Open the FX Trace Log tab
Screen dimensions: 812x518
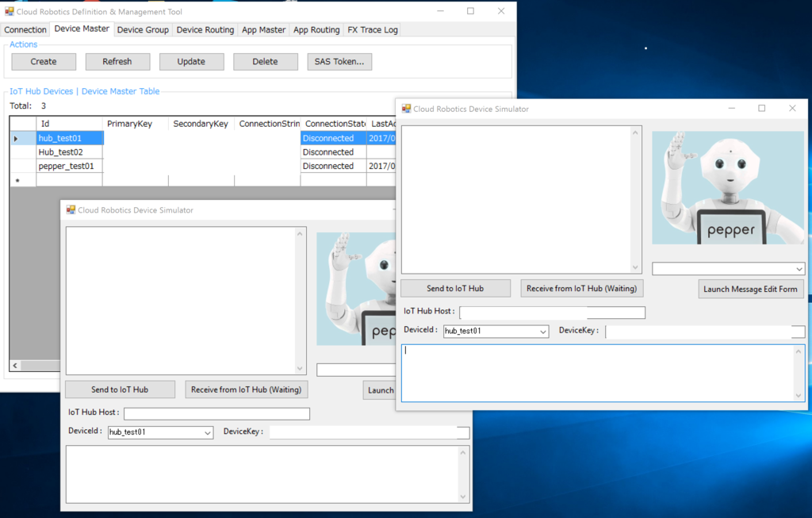click(371, 29)
